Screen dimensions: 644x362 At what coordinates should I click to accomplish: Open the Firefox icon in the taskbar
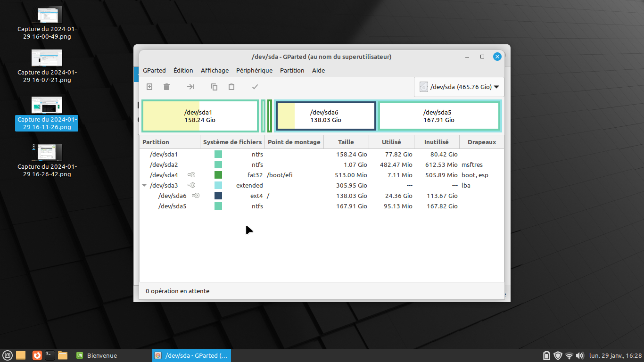(37, 355)
